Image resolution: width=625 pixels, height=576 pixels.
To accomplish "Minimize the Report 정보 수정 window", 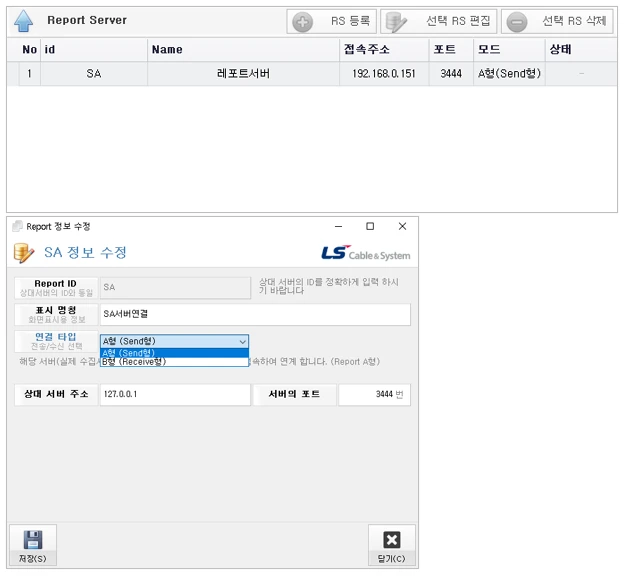I will [x=338, y=226].
